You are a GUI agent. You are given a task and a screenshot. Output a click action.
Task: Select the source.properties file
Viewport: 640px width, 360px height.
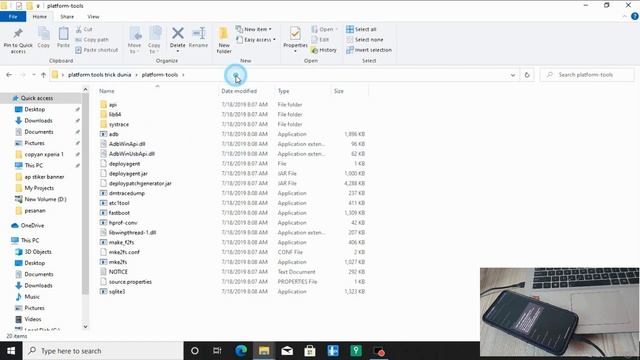[130, 282]
